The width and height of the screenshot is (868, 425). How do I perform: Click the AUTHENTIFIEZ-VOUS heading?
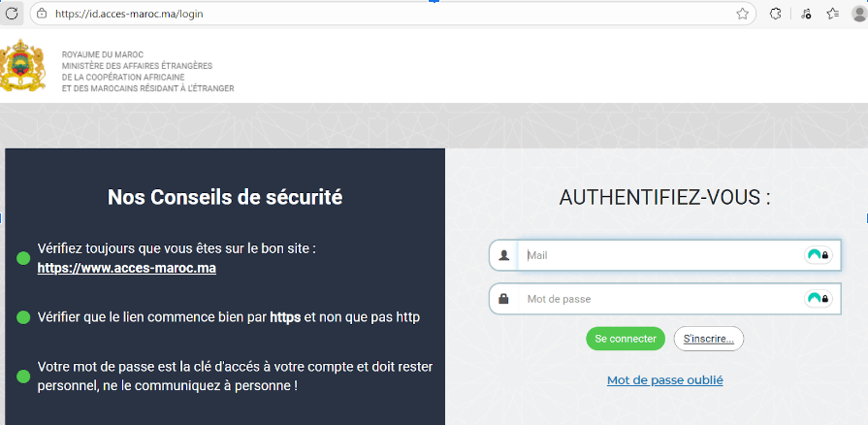coord(664,197)
